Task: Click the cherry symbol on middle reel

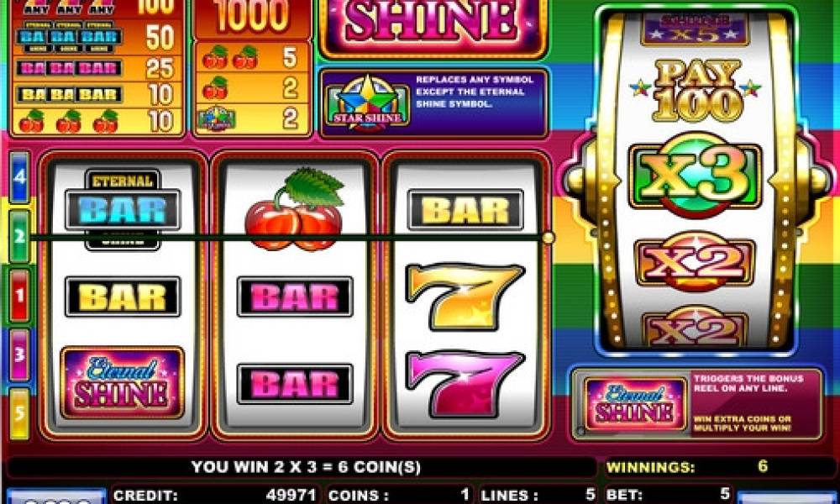Action: (x=293, y=208)
